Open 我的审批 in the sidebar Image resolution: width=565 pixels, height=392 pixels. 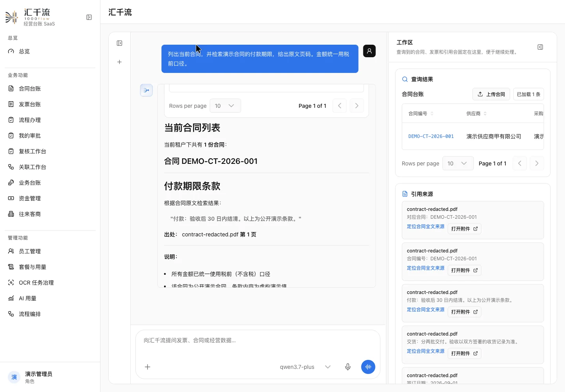[x=50, y=136]
